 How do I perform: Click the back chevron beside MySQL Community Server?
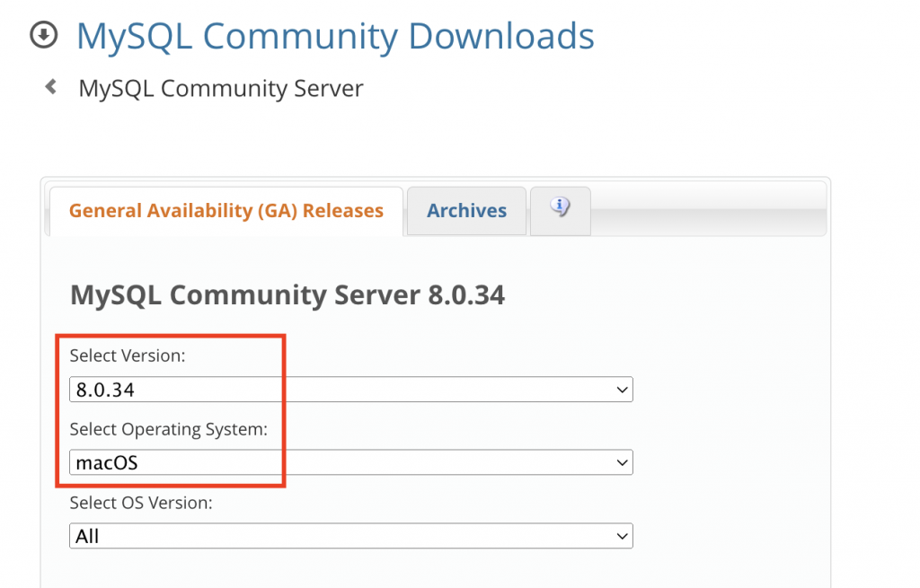51,87
